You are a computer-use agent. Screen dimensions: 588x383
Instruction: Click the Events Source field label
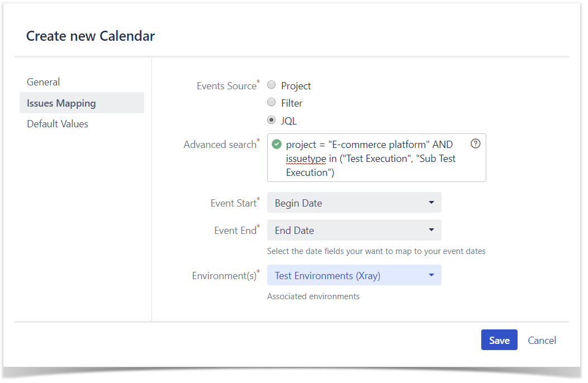228,86
